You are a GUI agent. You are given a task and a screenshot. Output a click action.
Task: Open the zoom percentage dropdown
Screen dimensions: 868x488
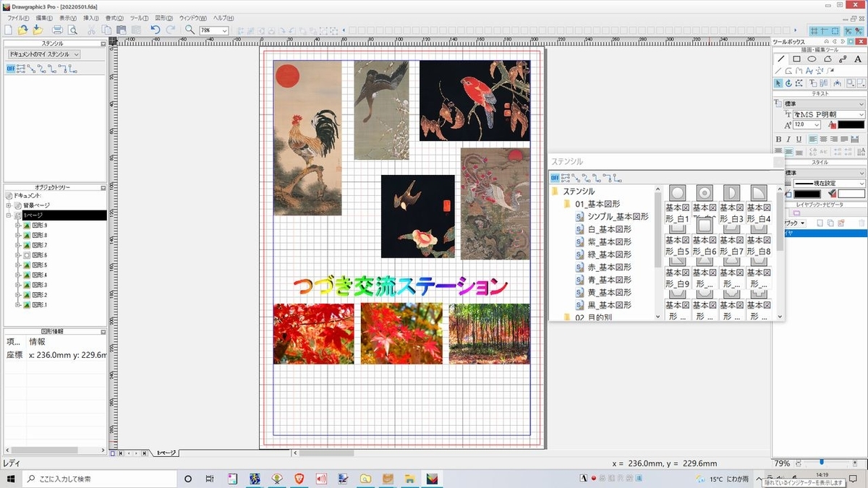click(224, 30)
